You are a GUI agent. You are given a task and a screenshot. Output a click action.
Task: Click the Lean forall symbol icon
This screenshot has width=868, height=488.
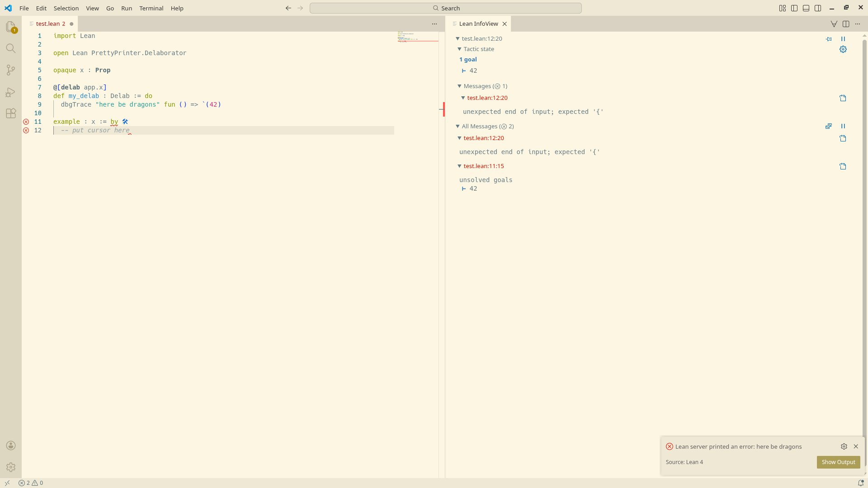[834, 24]
